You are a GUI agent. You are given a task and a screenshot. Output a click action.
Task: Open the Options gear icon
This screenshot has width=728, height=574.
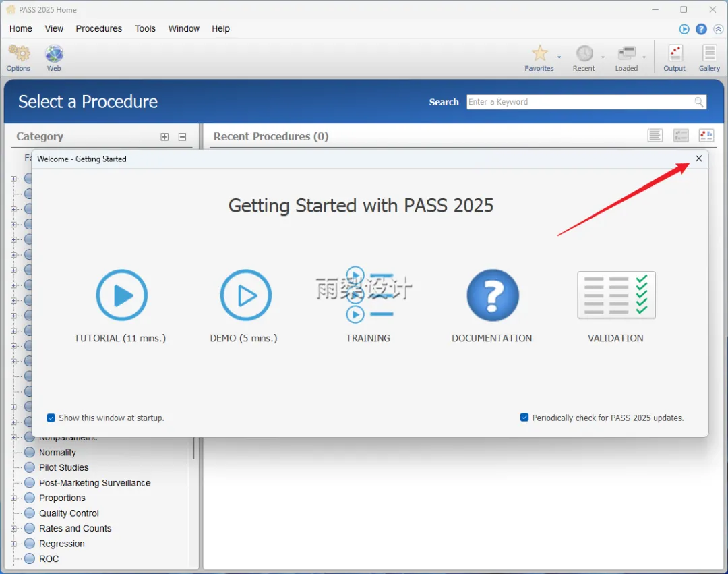[x=19, y=53]
